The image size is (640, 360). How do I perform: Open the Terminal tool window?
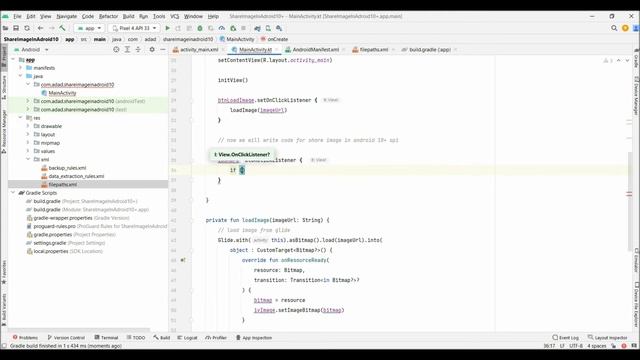point(106,338)
